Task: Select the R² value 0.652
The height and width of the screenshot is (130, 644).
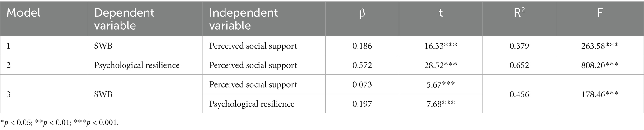Action: (519, 65)
